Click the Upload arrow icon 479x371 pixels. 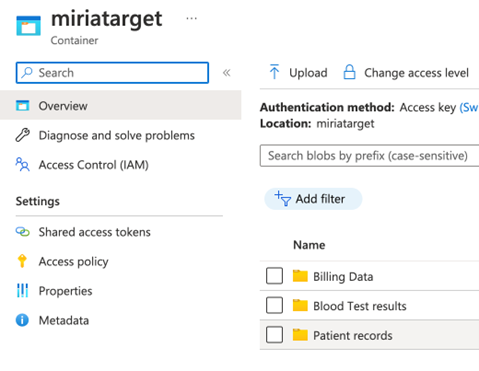click(274, 72)
